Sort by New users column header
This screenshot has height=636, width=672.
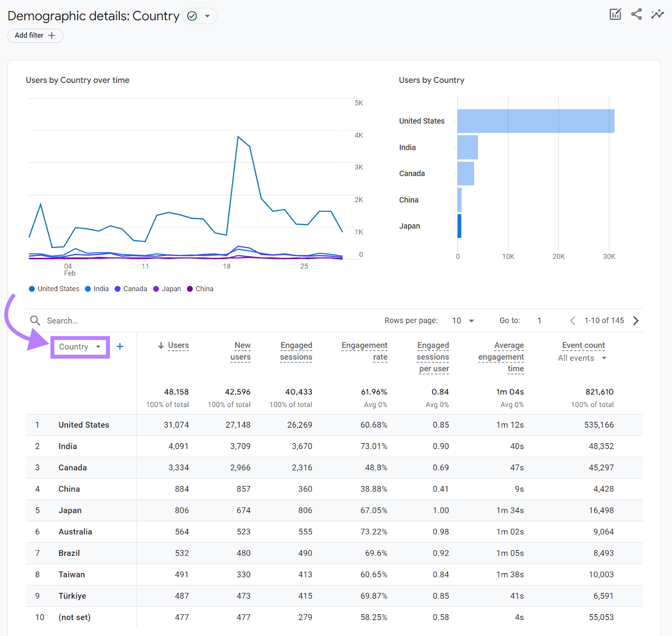241,351
